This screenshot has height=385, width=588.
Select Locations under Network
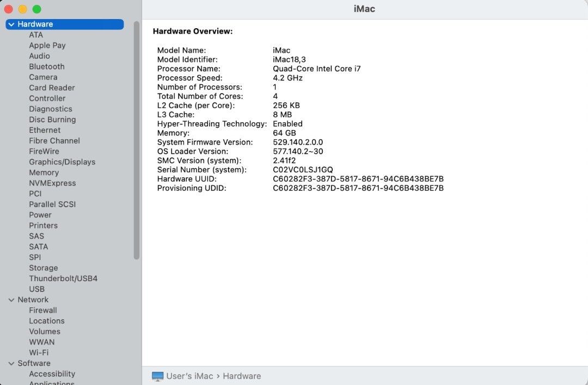click(47, 321)
